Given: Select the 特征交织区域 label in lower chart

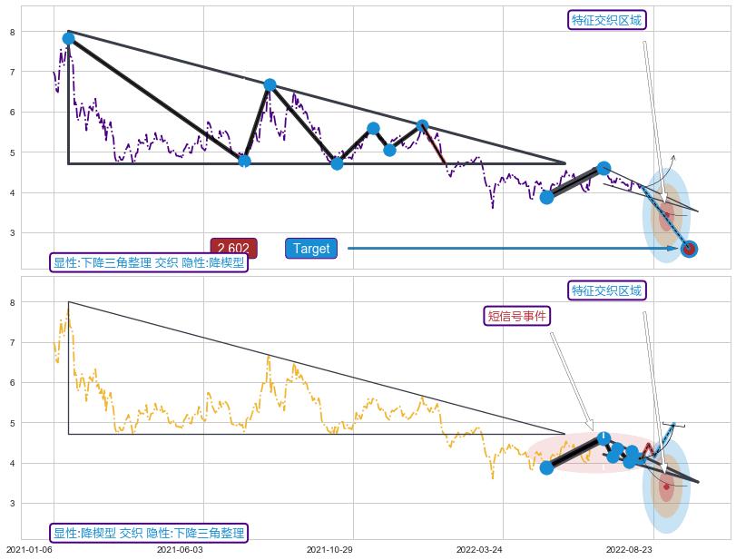Looking at the screenshot, I should tap(607, 290).
